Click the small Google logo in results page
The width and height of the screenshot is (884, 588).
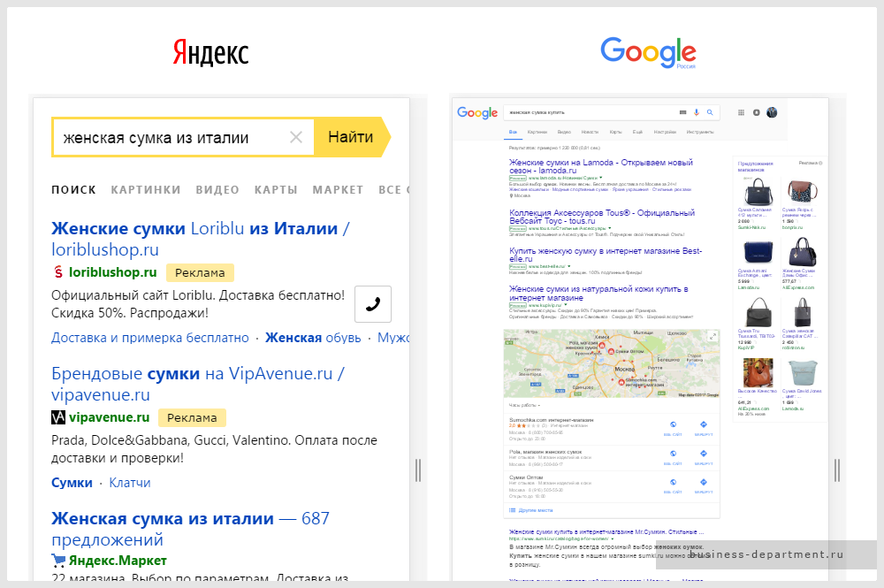coord(477,113)
